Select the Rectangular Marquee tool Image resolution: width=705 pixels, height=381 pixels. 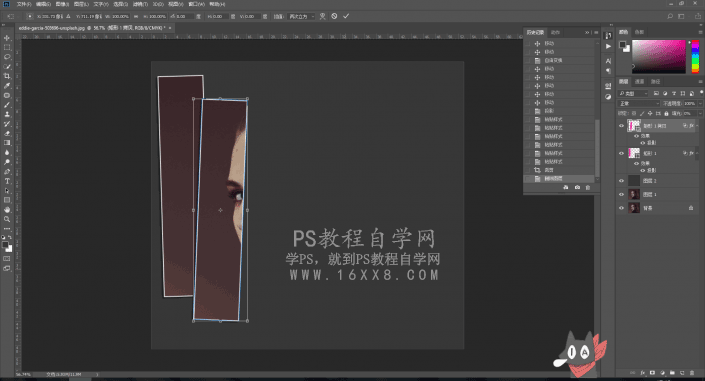(7, 47)
